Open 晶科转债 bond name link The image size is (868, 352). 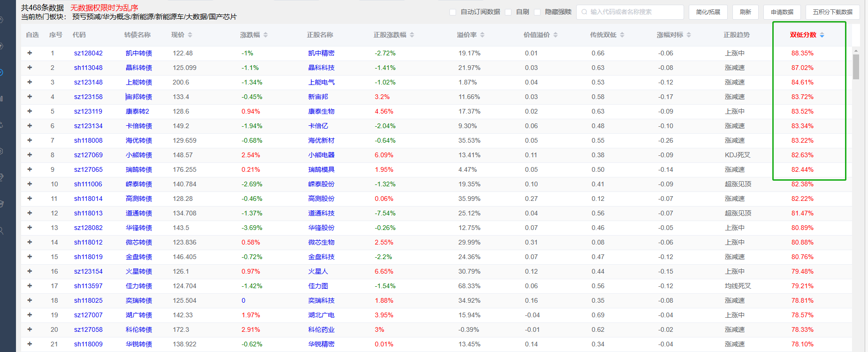click(139, 68)
